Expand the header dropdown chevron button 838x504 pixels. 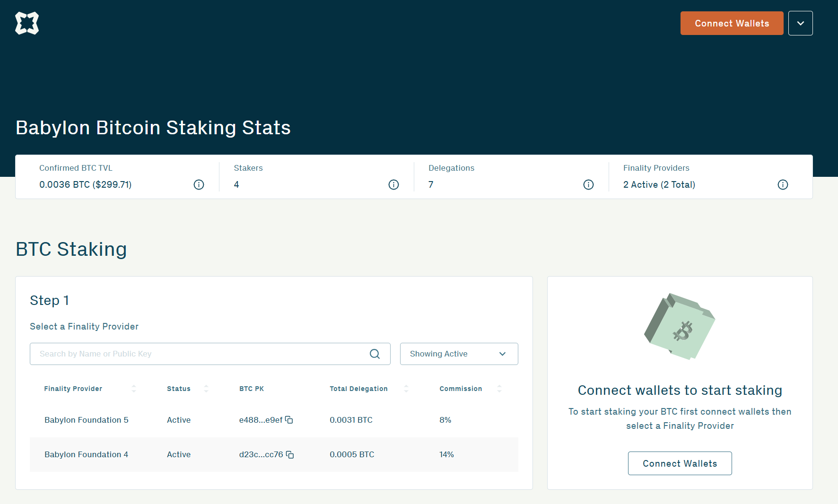801,23
